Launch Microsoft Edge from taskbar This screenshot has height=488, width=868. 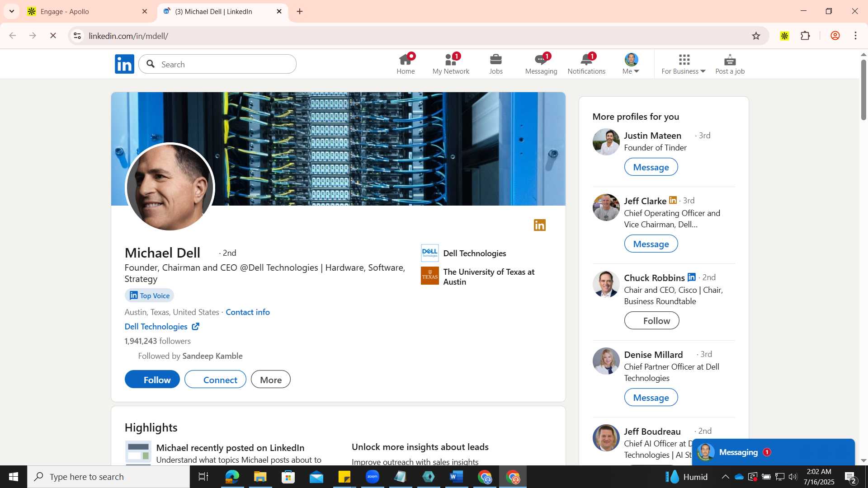(x=232, y=477)
